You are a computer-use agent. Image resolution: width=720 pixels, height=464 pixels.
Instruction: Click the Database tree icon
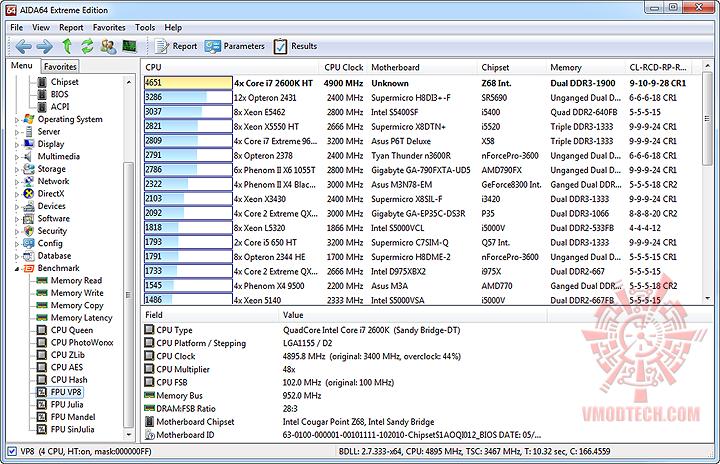(28, 255)
